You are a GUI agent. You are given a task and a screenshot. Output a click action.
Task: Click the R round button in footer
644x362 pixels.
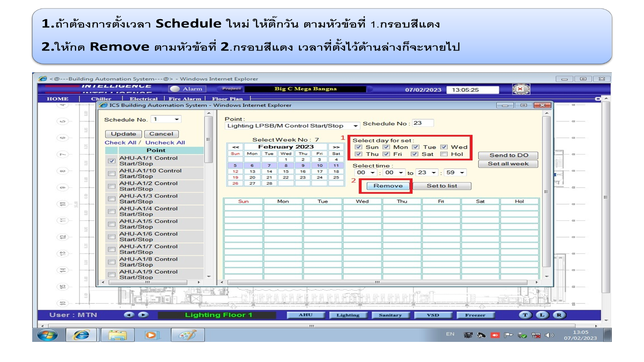click(x=559, y=315)
